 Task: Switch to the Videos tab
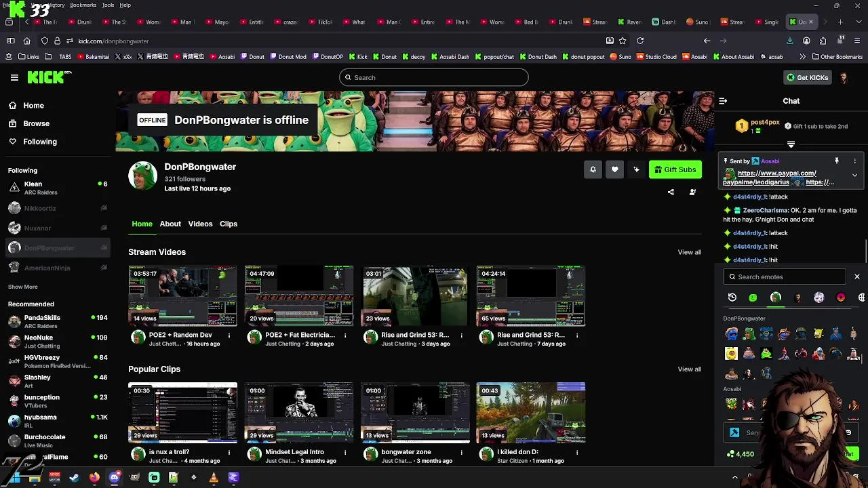(x=200, y=224)
